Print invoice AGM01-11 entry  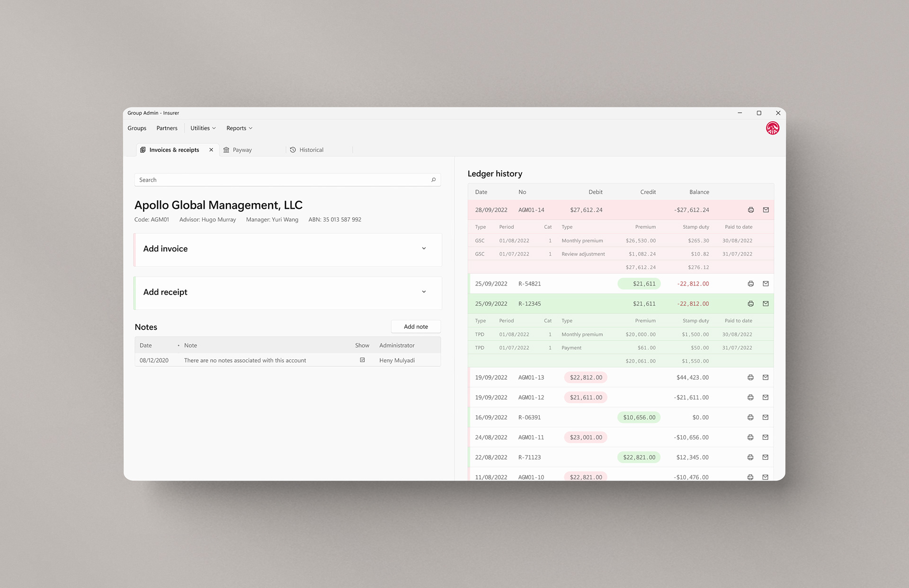pyautogui.click(x=750, y=437)
